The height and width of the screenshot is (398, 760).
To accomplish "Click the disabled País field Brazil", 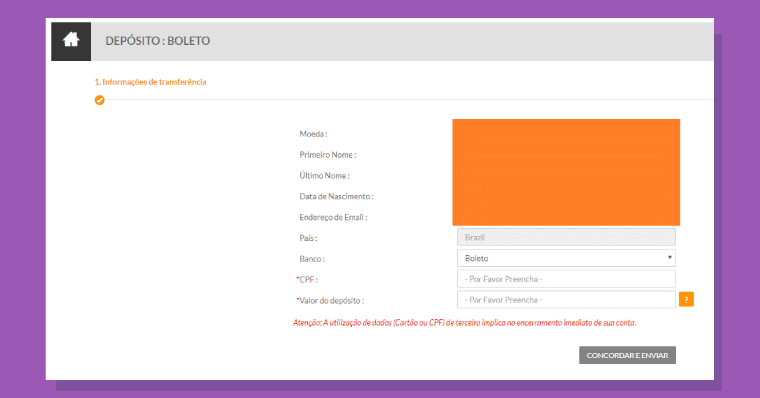I will pos(566,237).
